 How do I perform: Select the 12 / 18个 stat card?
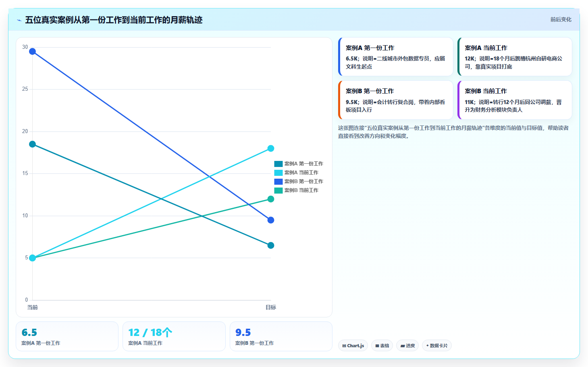click(174, 336)
